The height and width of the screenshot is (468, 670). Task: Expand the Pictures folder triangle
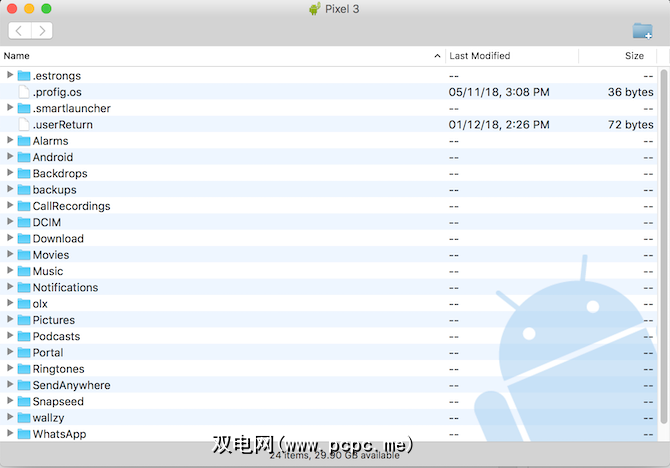point(10,319)
